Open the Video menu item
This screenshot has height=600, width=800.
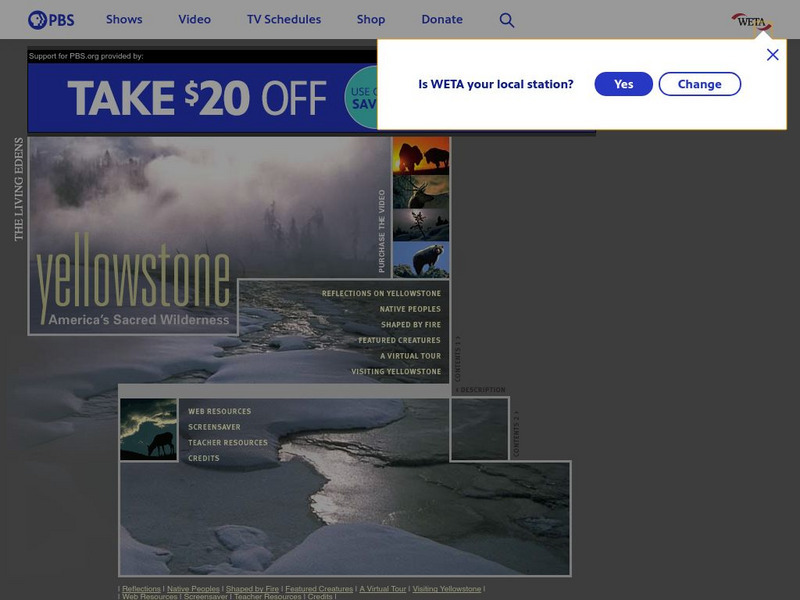(194, 18)
